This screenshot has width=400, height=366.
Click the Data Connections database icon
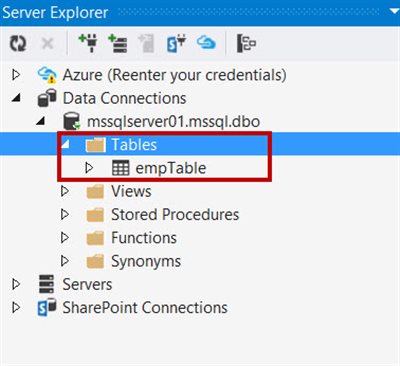47,98
